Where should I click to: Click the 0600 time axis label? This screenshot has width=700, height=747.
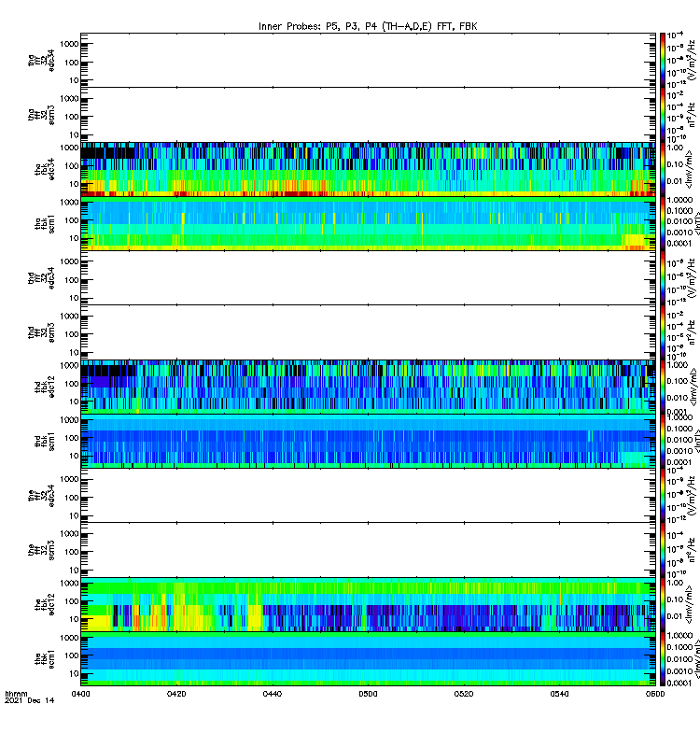655,694
